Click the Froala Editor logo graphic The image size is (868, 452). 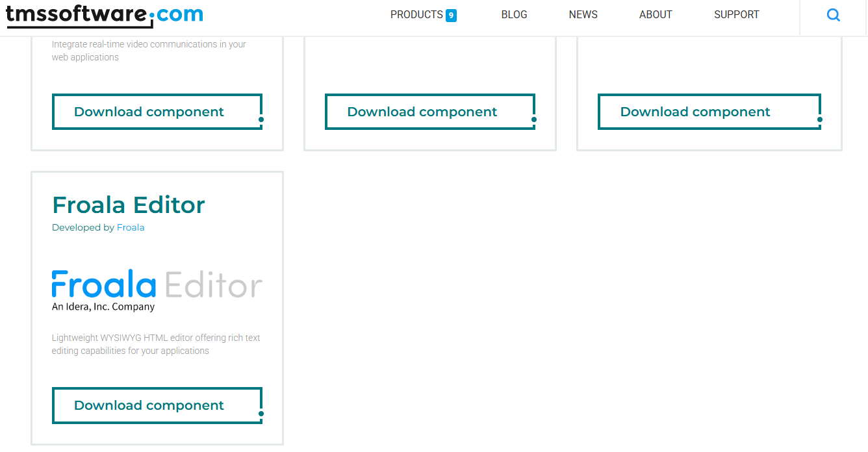tap(156, 286)
